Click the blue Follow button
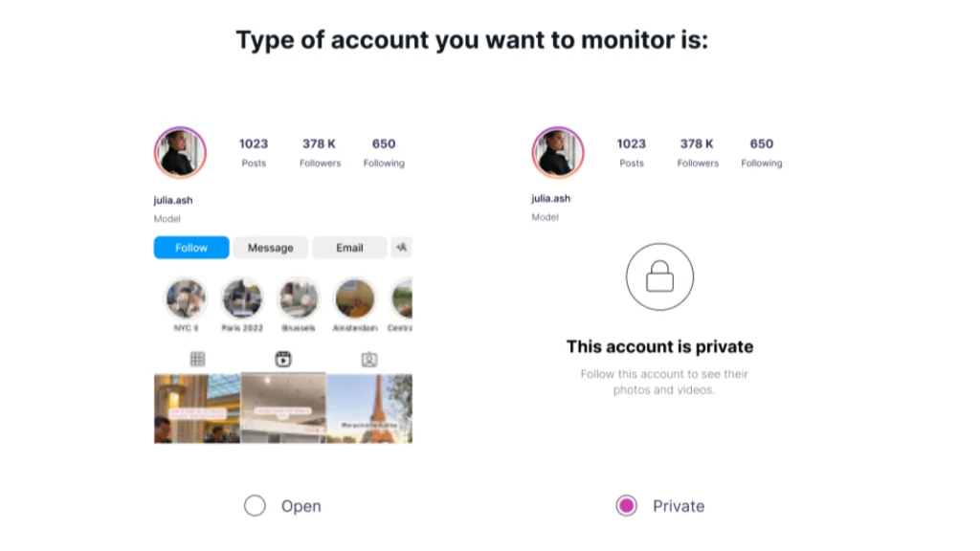980x551 pixels. tap(191, 248)
